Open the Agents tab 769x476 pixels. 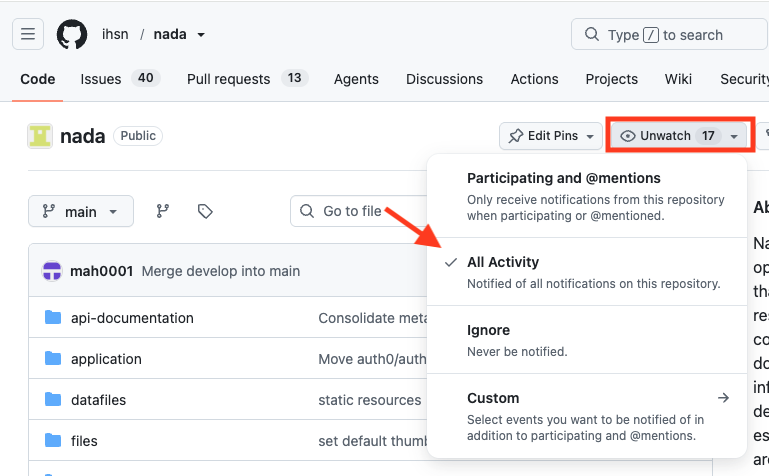356,79
